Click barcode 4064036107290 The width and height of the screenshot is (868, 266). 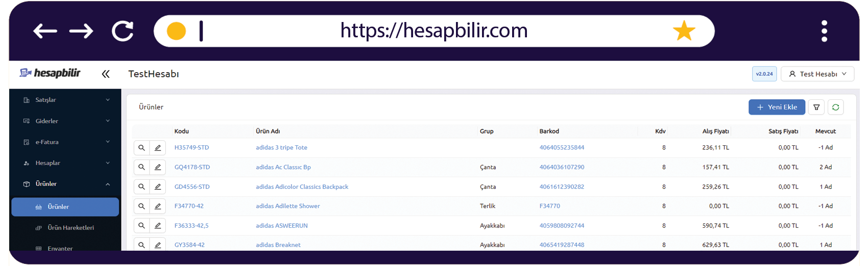coord(562,167)
